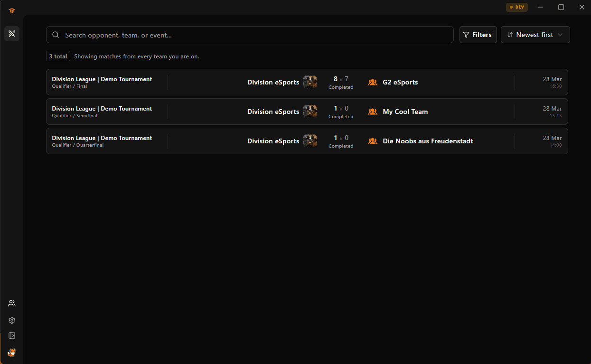The image size is (591, 364).
Task: Click the search magnifier icon
Action: coord(56,35)
